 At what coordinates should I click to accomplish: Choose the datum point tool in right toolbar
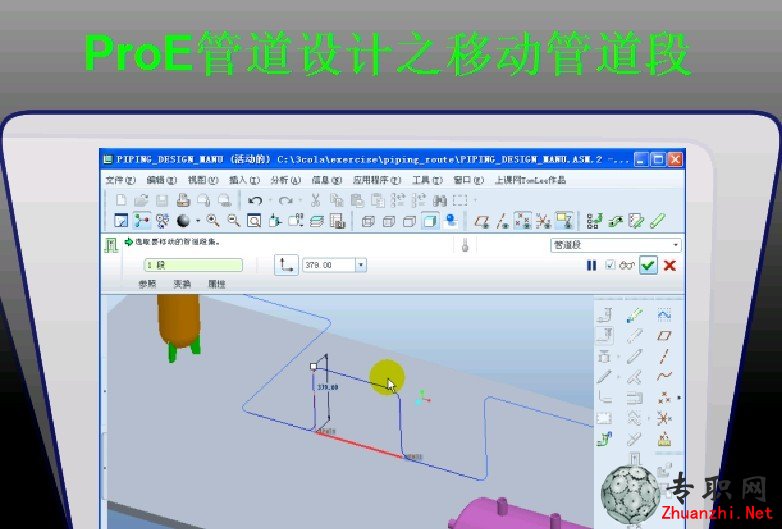[664, 398]
